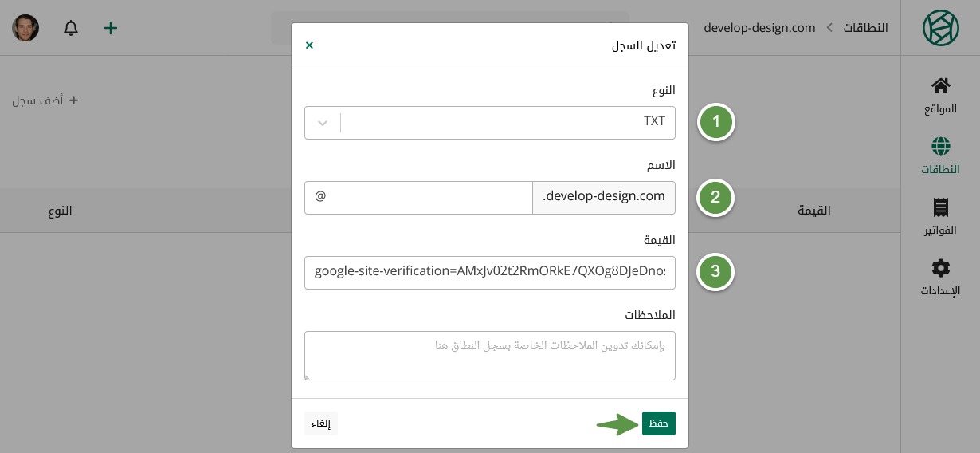Click the green logo at top right
980x453 pixels.
click(x=941, y=28)
